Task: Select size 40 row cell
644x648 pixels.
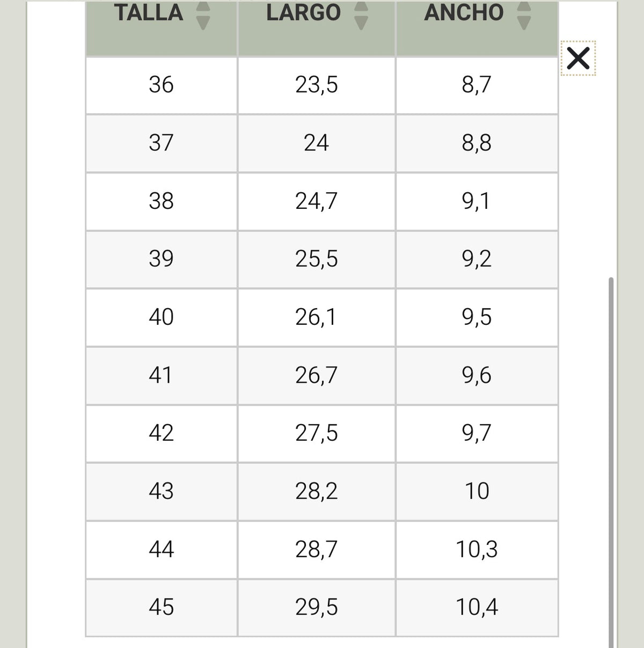Action: pos(162,317)
